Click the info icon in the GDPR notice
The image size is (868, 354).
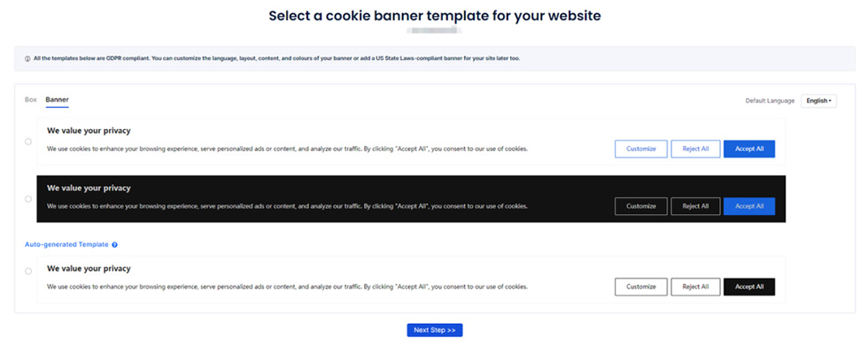[x=27, y=59]
